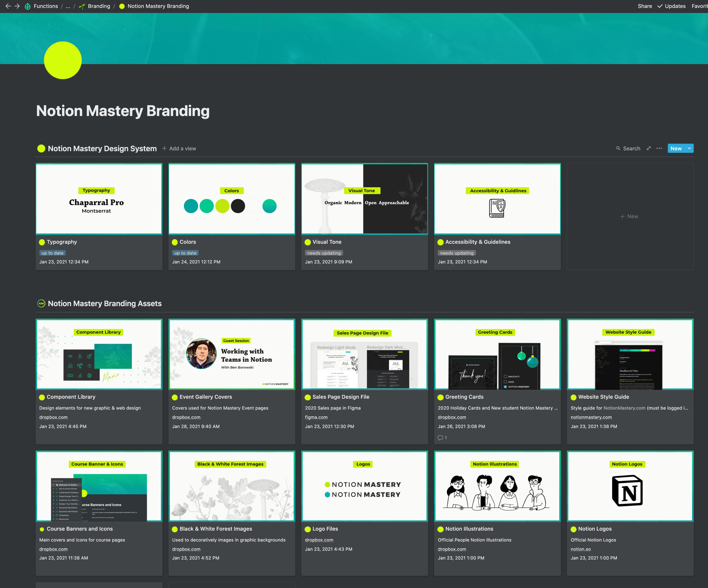The width and height of the screenshot is (708, 588).
Task: Click the large yellow-green page icon
Action: (63, 60)
